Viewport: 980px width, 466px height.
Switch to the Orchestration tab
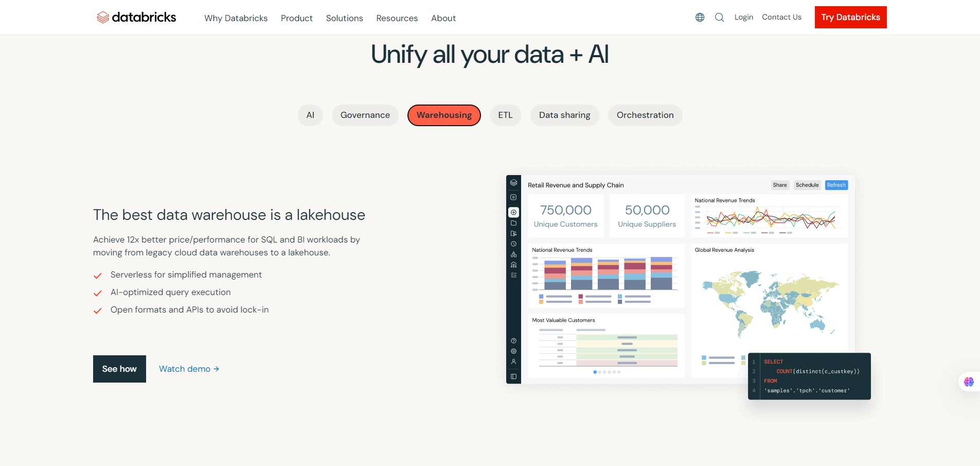645,115
